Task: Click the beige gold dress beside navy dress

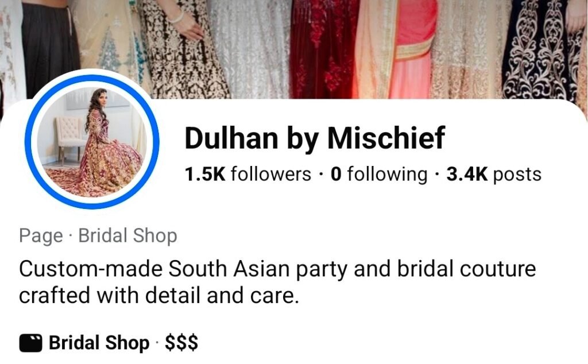Action: [468, 49]
